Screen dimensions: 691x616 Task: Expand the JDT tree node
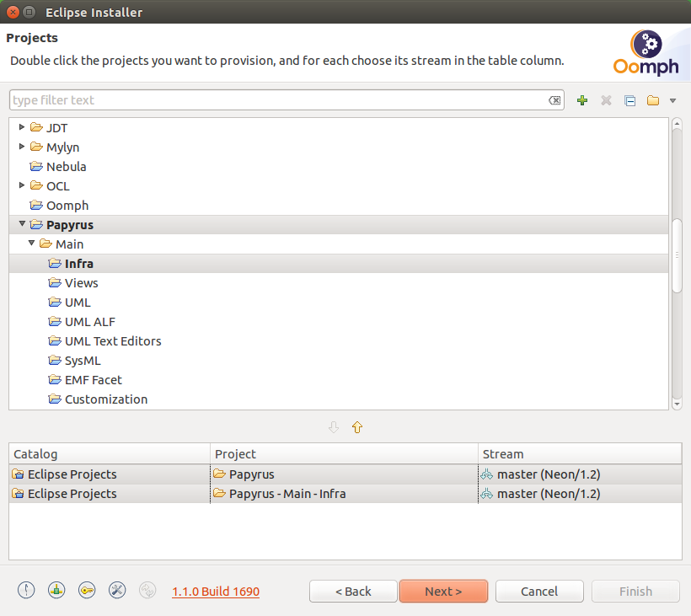tap(22, 127)
